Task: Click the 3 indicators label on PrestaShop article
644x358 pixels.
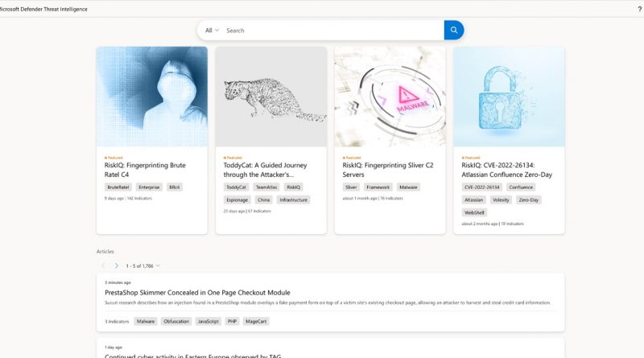Action: [x=117, y=322]
